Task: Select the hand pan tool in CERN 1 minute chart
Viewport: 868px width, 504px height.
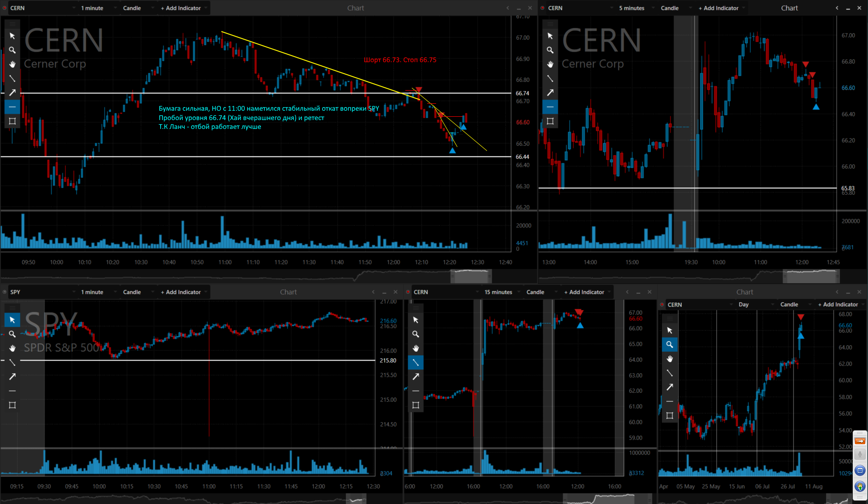Action: [x=13, y=64]
